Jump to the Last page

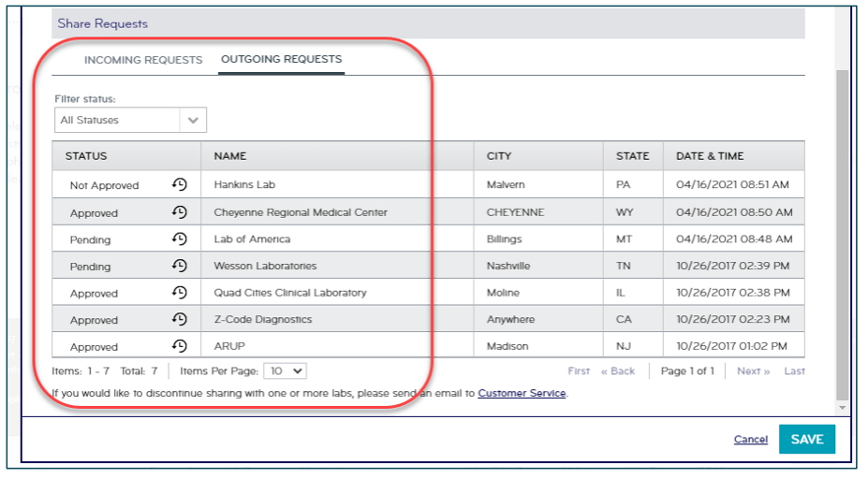pos(794,371)
